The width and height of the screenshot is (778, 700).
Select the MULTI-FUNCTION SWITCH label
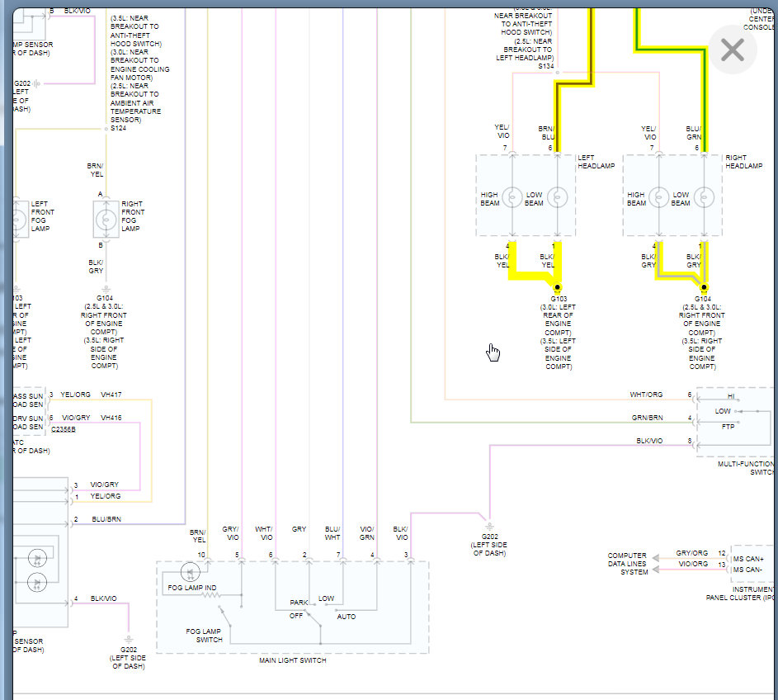[x=746, y=468]
